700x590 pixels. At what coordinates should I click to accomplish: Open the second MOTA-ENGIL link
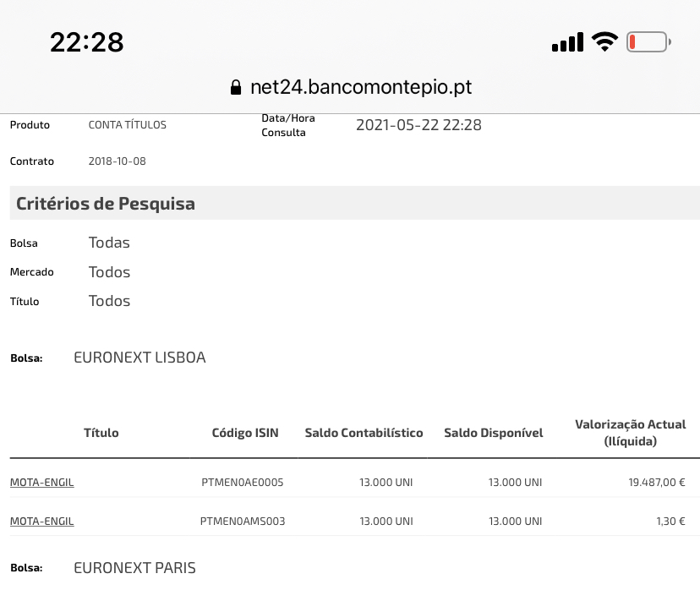42,522
